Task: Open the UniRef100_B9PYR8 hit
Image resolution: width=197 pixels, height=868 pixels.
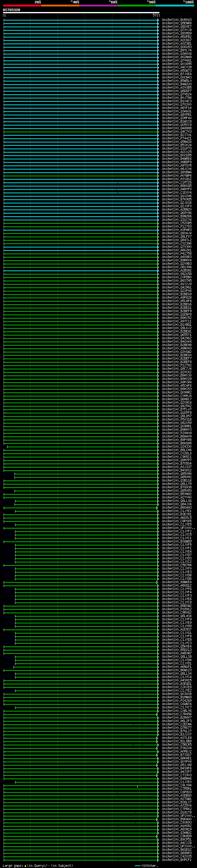Action: 176,440
